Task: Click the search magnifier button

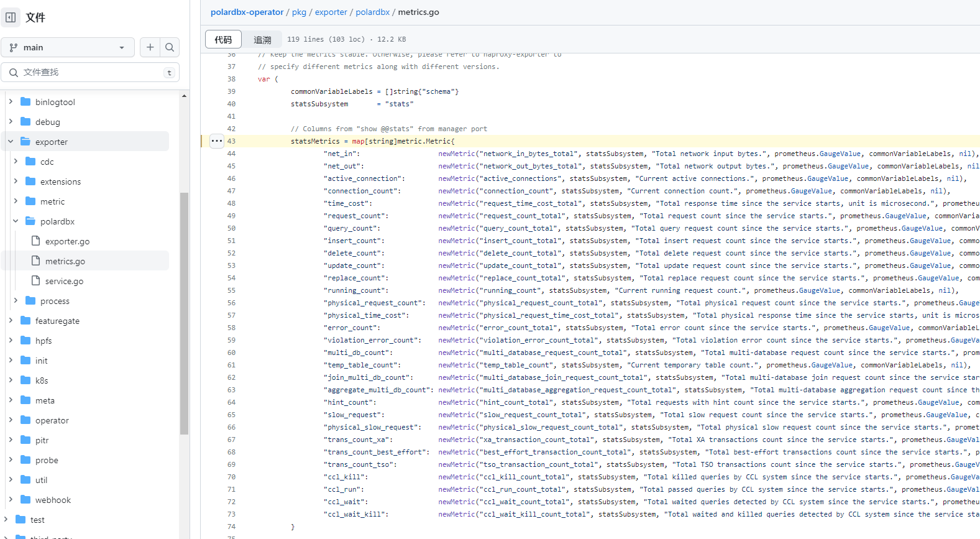Action: 170,47
